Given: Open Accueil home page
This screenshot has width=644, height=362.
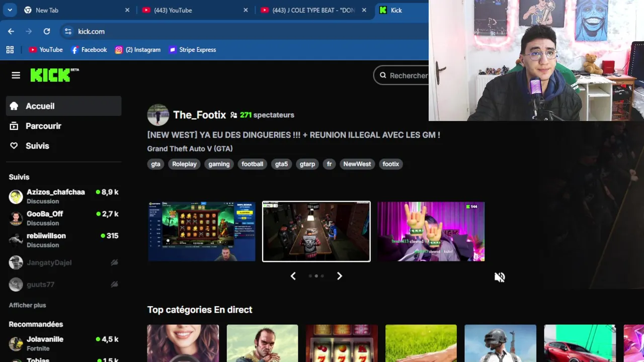Looking at the screenshot, I should click(63, 106).
